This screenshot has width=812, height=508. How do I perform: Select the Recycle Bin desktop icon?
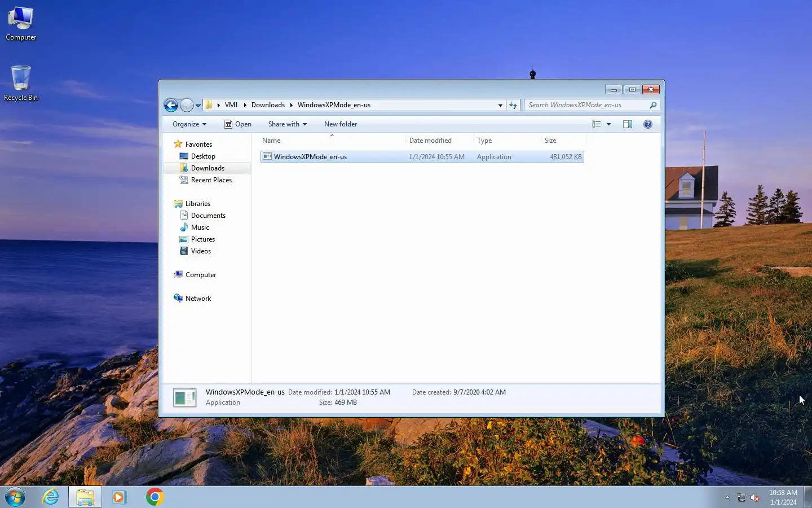pos(21,83)
